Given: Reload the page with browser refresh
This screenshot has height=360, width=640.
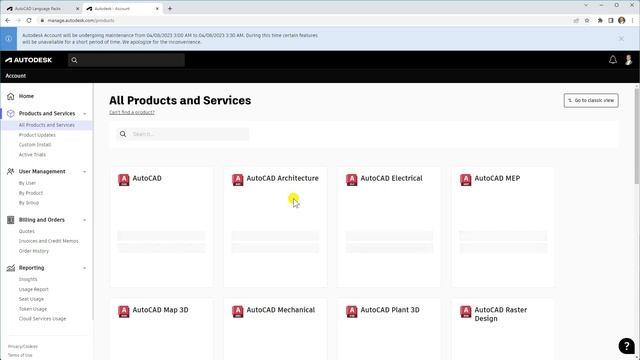Looking at the screenshot, I should pyautogui.click(x=29, y=20).
